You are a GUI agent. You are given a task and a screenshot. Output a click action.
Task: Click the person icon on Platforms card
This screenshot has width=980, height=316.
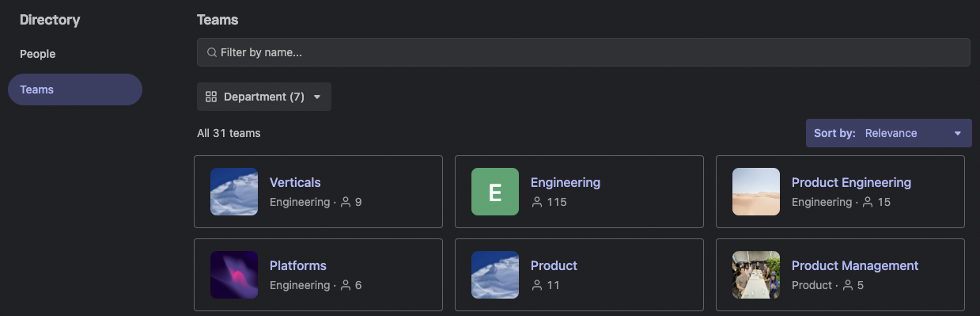click(346, 285)
